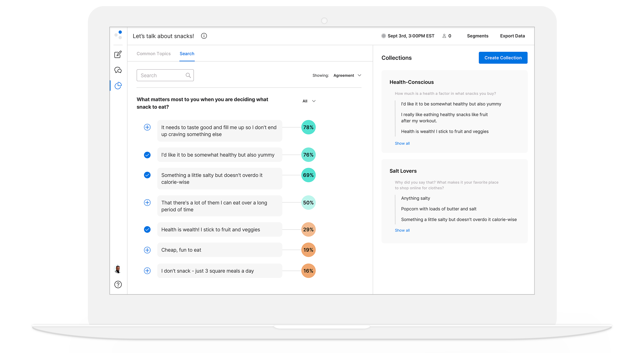The height and width of the screenshot is (353, 644).
Task: Open the Agreement sorting dropdown
Action: point(347,75)
